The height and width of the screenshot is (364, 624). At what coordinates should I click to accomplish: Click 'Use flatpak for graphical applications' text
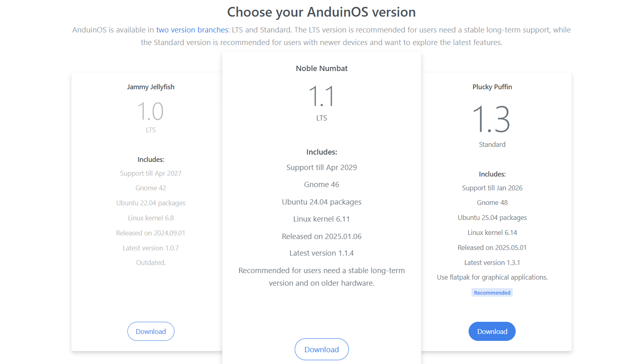coord(492,277)
